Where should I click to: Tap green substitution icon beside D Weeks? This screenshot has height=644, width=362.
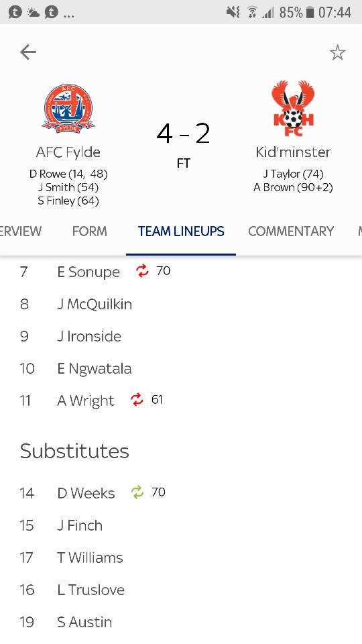click(x=137, y=492)
